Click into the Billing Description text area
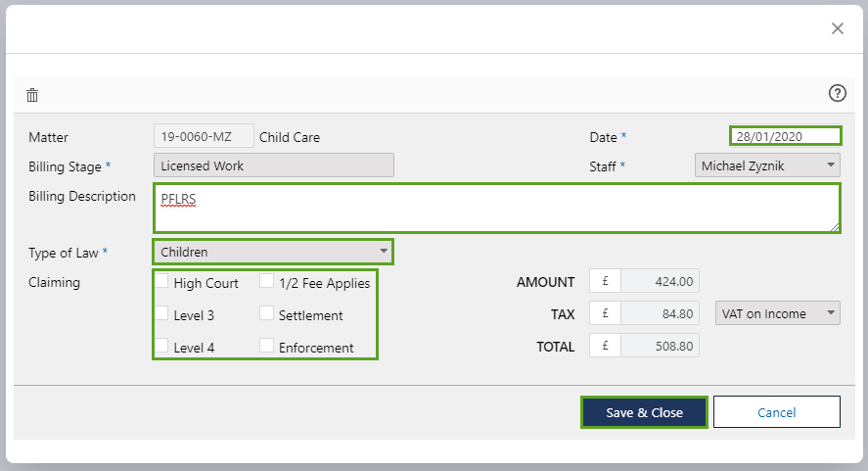868x471 pixels. click(496, 208)
